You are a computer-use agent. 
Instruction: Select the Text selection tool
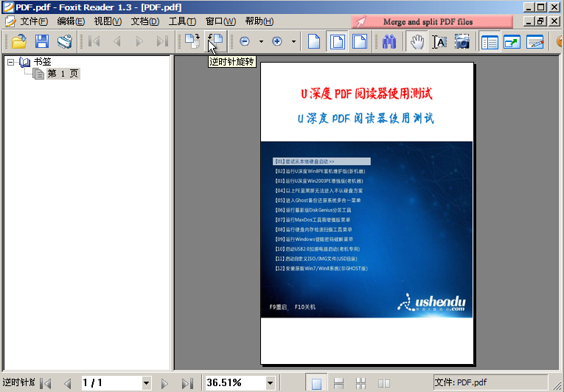click(439, 42)
